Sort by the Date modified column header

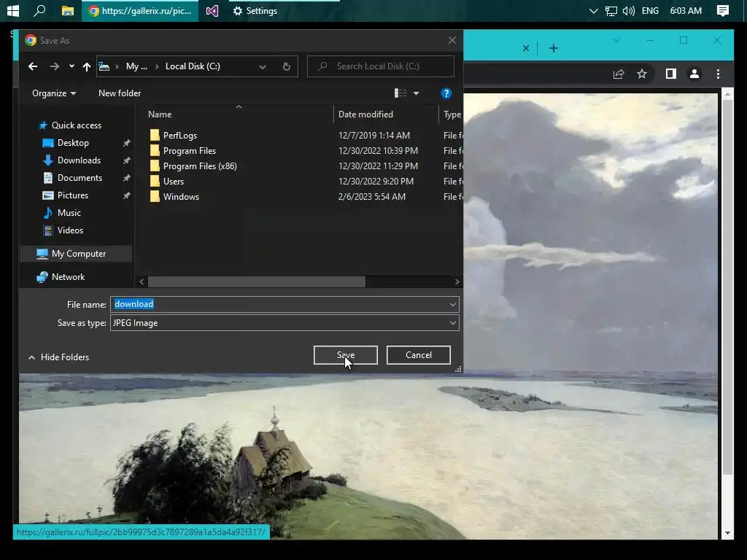(x=365, y=114)
